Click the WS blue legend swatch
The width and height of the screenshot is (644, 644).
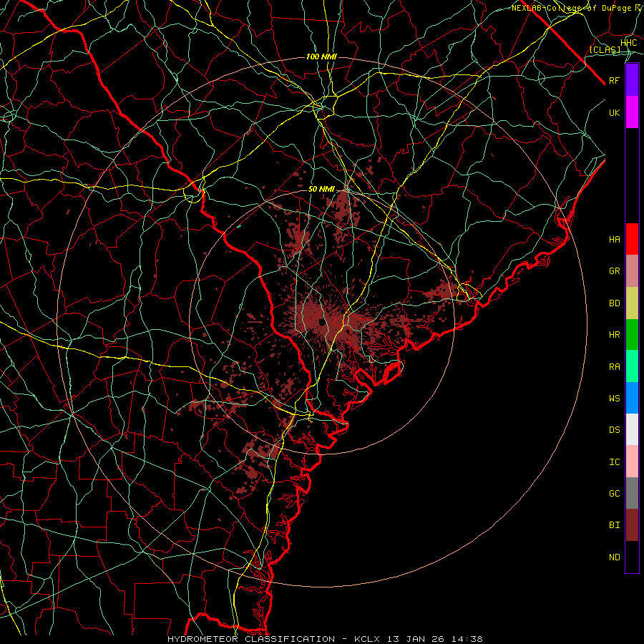click(x=632, y=398)
